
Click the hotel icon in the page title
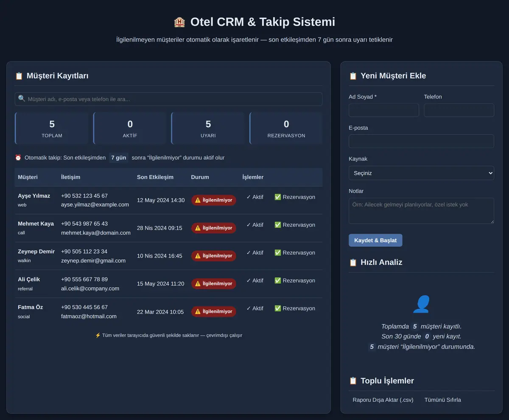(x=179, y=22)
